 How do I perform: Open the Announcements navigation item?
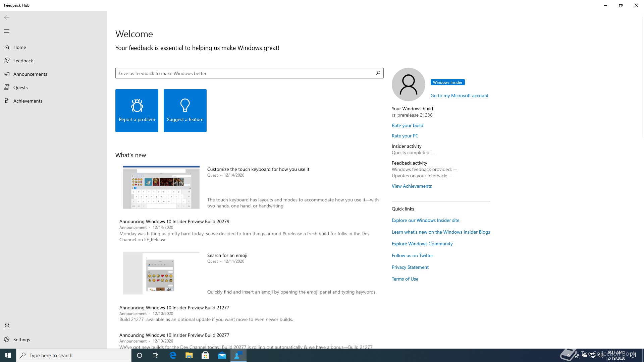(54, 74)
